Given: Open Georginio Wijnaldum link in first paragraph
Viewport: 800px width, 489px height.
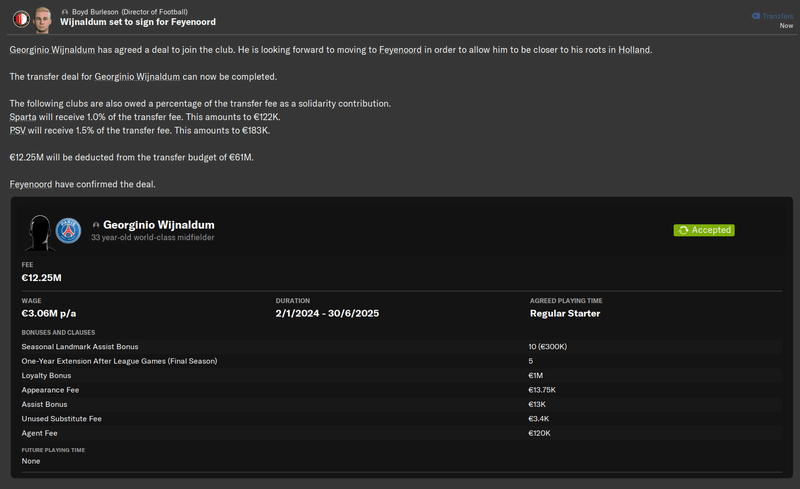Looking at the screenshot, I should (x=52, y=50).
